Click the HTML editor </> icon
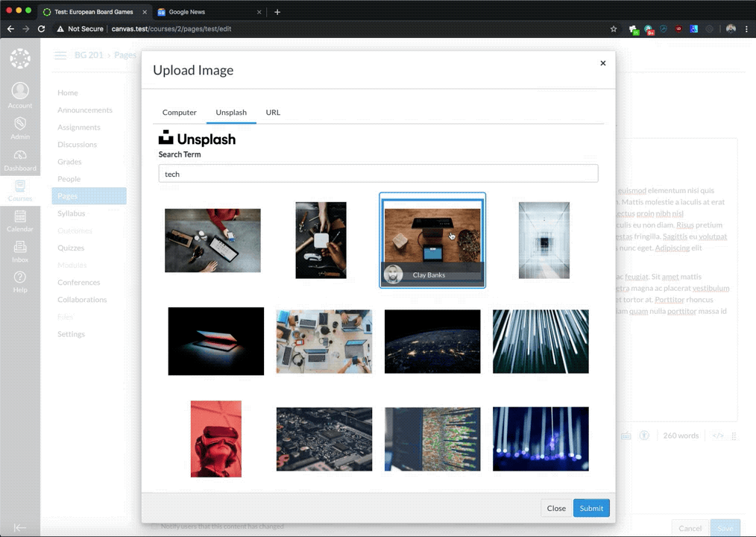Image resolution: width=756 pixels, height=537 pixels. [717, 436]
